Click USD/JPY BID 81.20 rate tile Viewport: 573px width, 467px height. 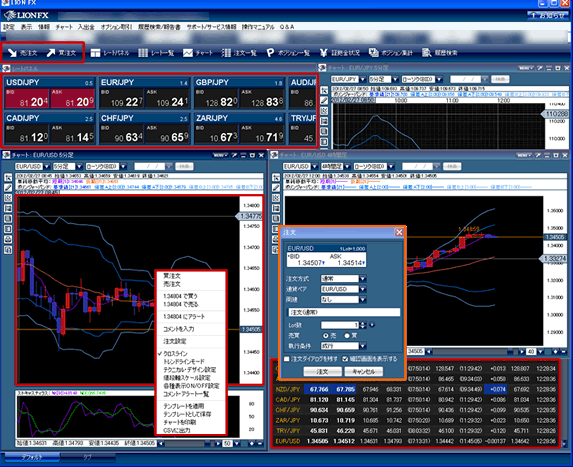pyautogui.click(x=27, y=99)
